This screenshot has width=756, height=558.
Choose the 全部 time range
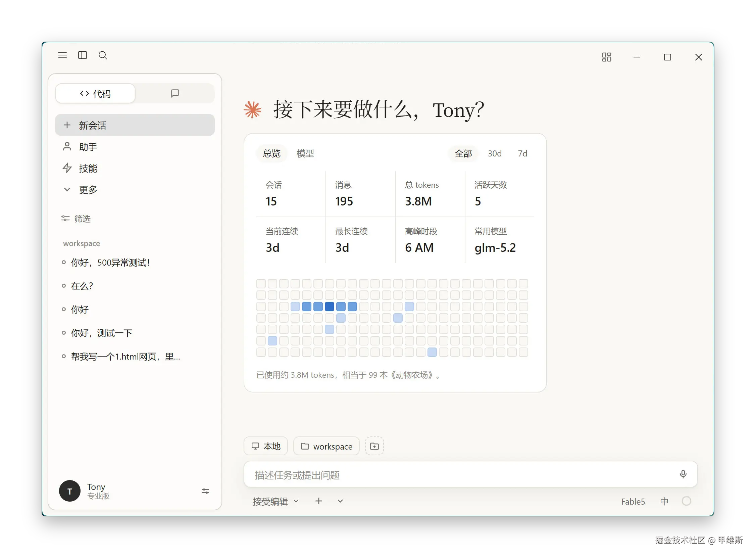tap(463, 154)
